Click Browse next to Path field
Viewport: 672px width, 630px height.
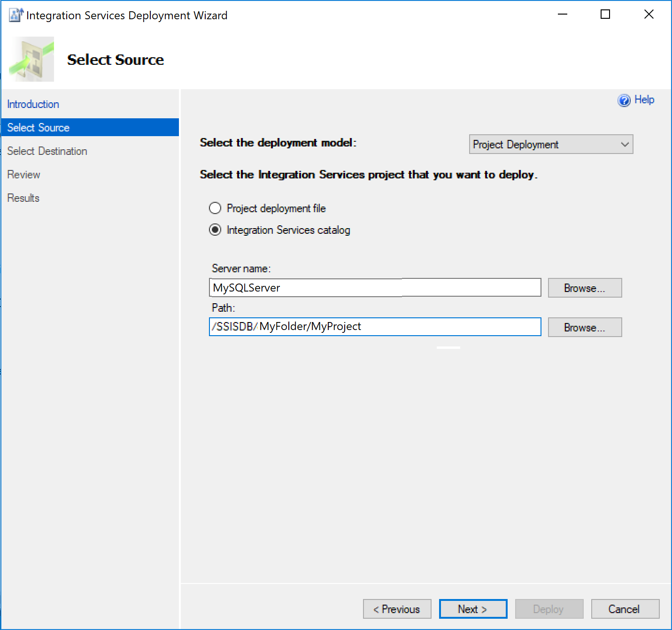(585, 327)
